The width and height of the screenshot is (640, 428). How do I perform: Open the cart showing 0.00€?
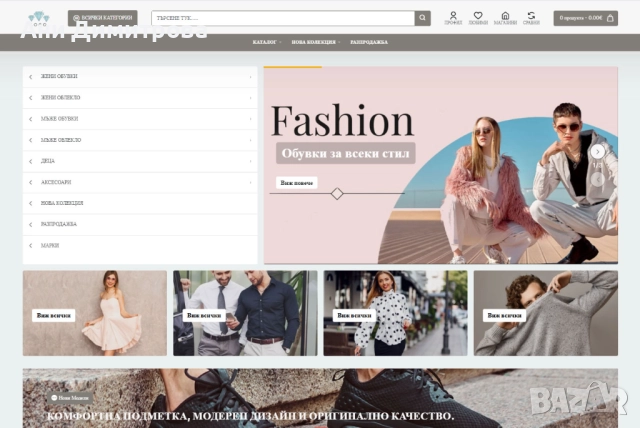(x=585, y=18)
